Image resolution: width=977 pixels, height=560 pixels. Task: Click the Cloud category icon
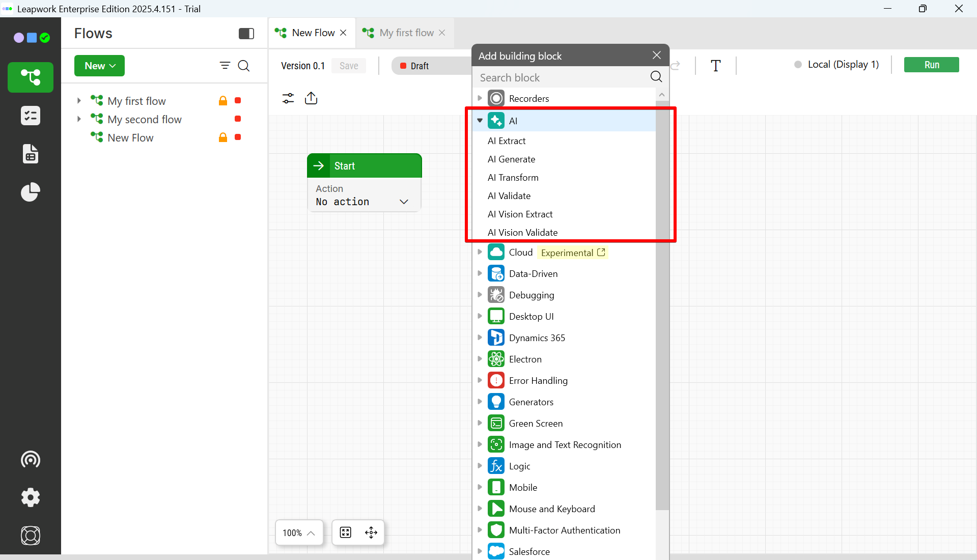pos(496,253)
